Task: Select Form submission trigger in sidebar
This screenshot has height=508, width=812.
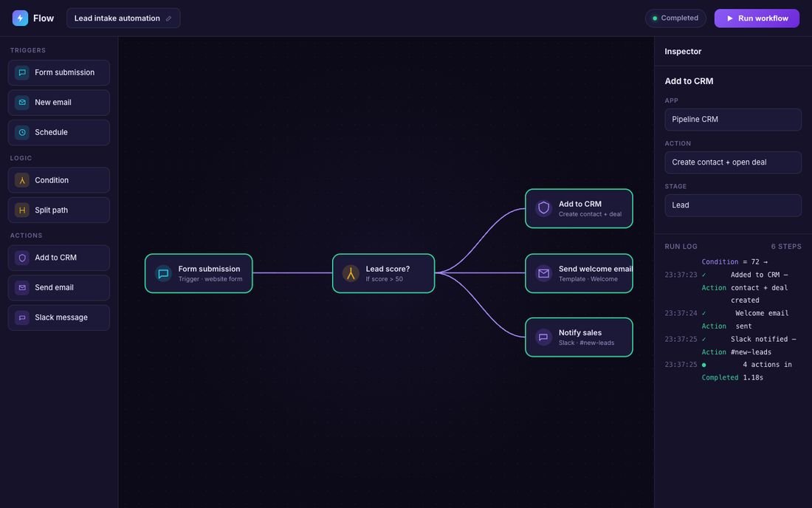Action: [59, 72]
